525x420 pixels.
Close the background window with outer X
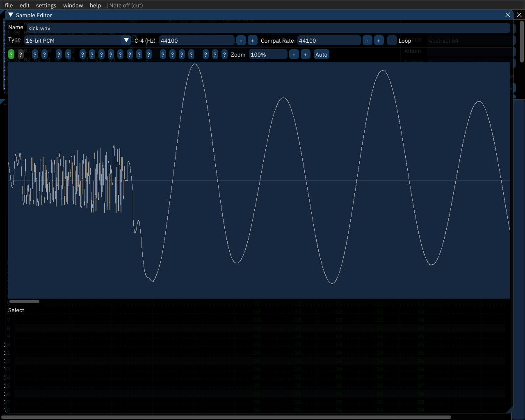[x=519, y=15]
